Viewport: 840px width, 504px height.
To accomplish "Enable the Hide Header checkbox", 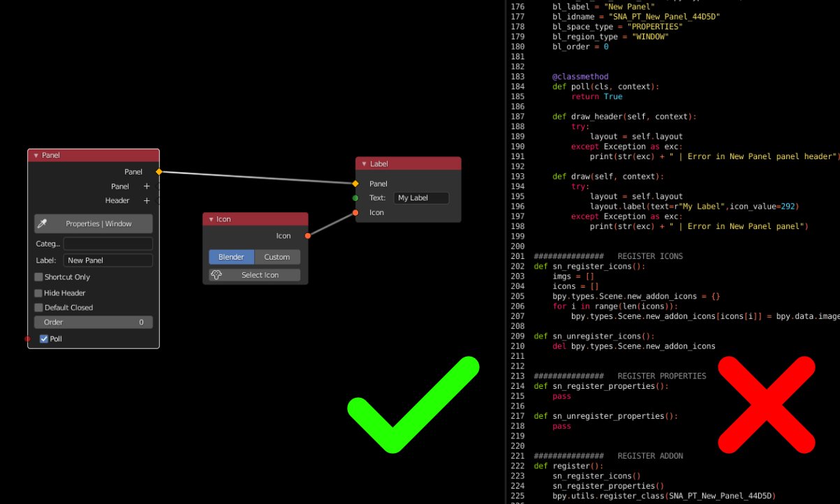I will point(38,292).
